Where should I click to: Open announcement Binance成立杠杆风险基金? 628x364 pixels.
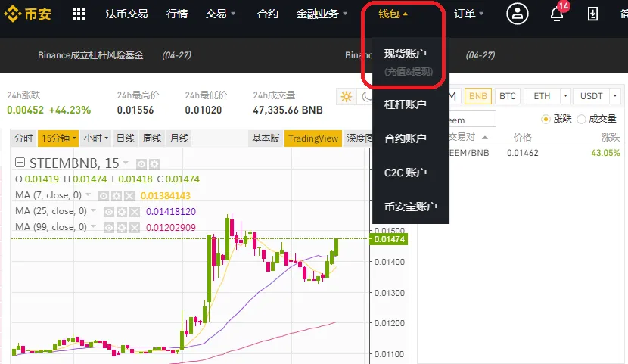point(91,55)
